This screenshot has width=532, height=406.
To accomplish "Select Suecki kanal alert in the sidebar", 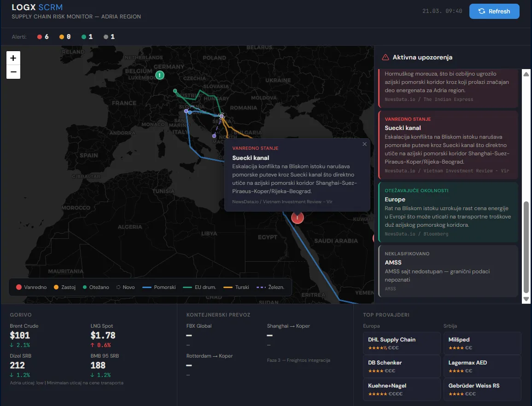I will (448, 144).
